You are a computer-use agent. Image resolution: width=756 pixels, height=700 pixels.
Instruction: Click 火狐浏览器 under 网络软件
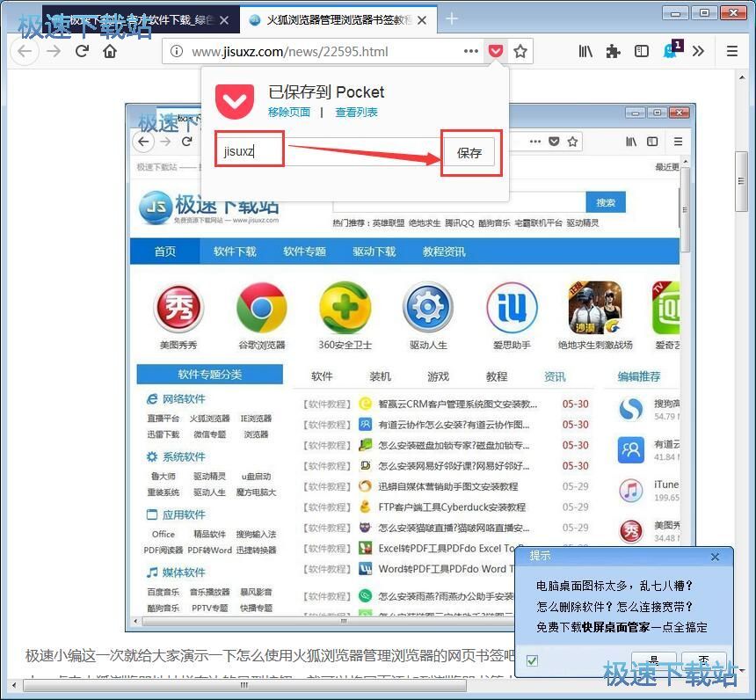209,419
